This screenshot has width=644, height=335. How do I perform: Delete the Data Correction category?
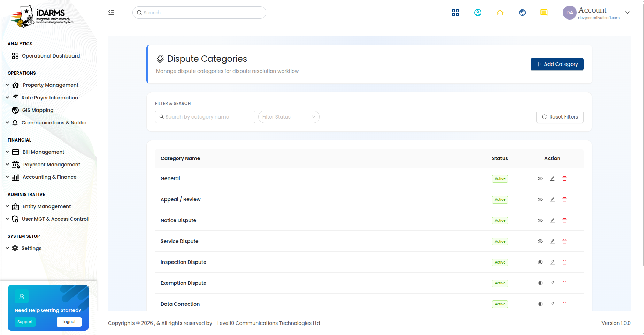565,304
